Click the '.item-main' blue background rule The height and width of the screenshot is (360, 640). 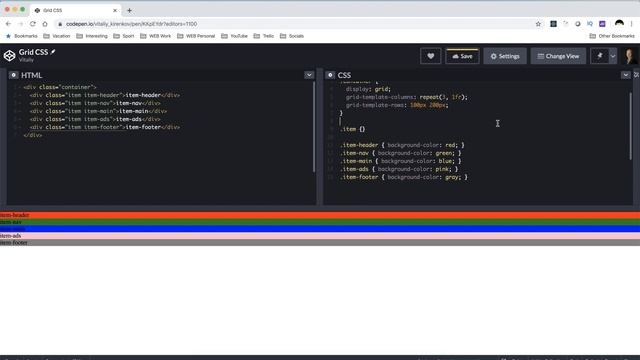click(x=400, y=161)
